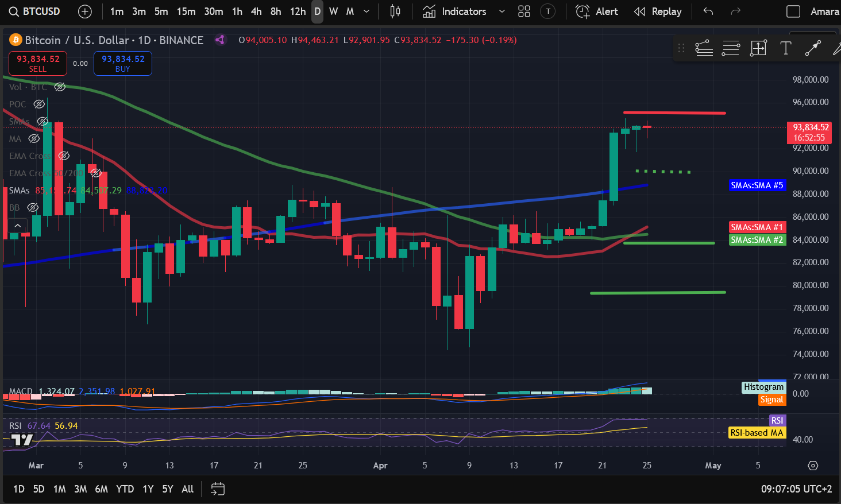Open the Indicators dialog
The height and width of the screenshot is (504, 841).
[x=455, y=11]
